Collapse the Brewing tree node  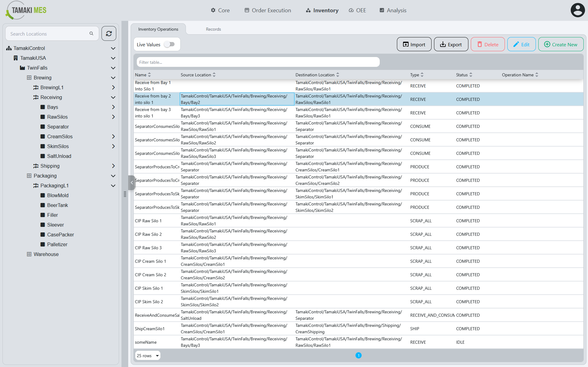[113, 78]
